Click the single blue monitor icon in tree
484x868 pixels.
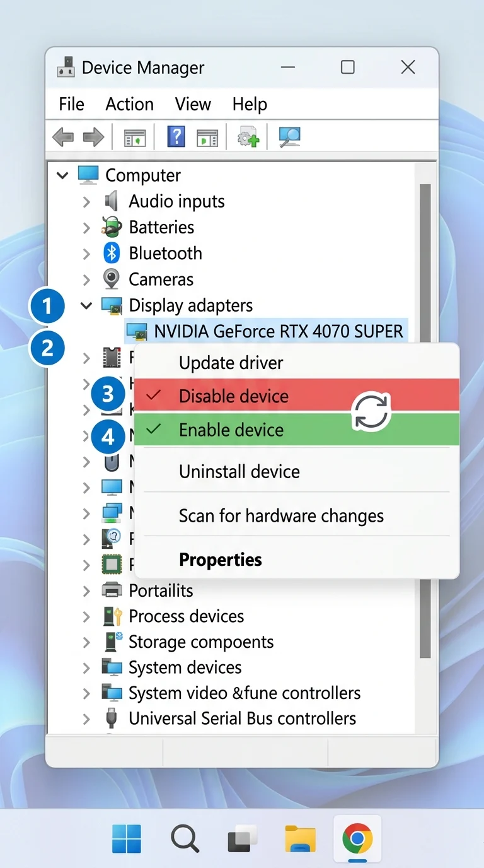tap(112, 487)
